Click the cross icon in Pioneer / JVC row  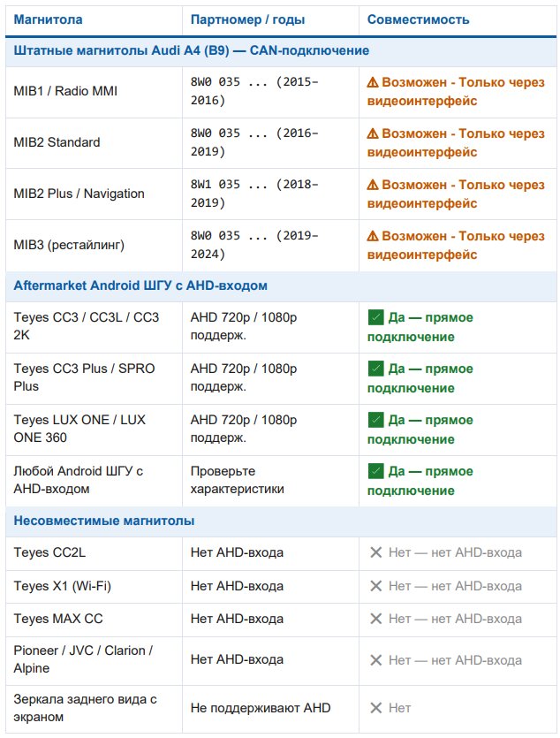(375, 660)
